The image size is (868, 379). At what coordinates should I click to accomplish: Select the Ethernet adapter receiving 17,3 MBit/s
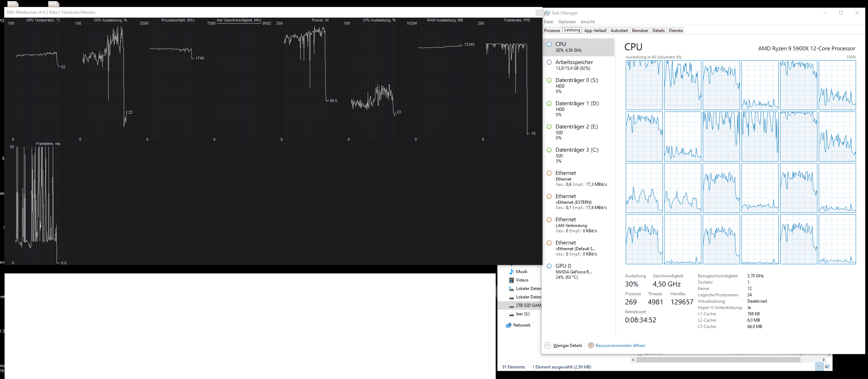coord(579,178)
